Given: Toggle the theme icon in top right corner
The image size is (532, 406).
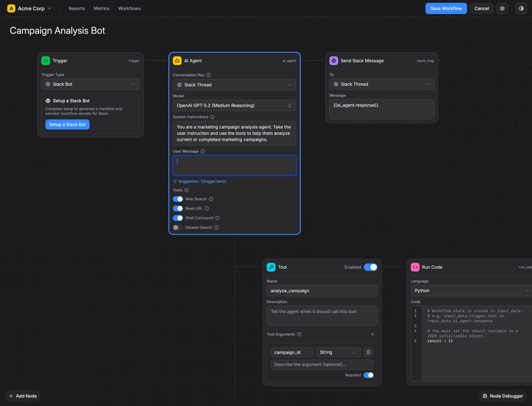Looking at the screenshot, I should [522, 8].
